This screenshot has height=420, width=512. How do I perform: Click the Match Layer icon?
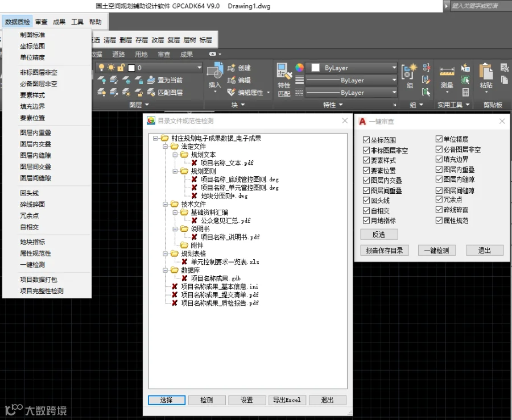pos(151,93)
